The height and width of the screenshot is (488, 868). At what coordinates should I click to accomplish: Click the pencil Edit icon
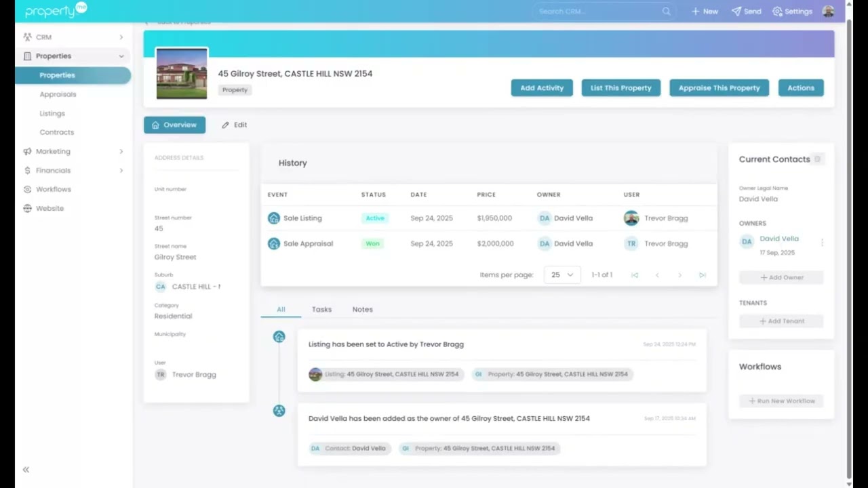pos(226,125)
